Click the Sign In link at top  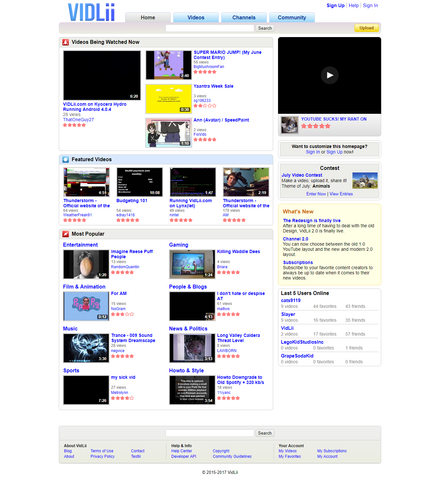coord(370,6)
